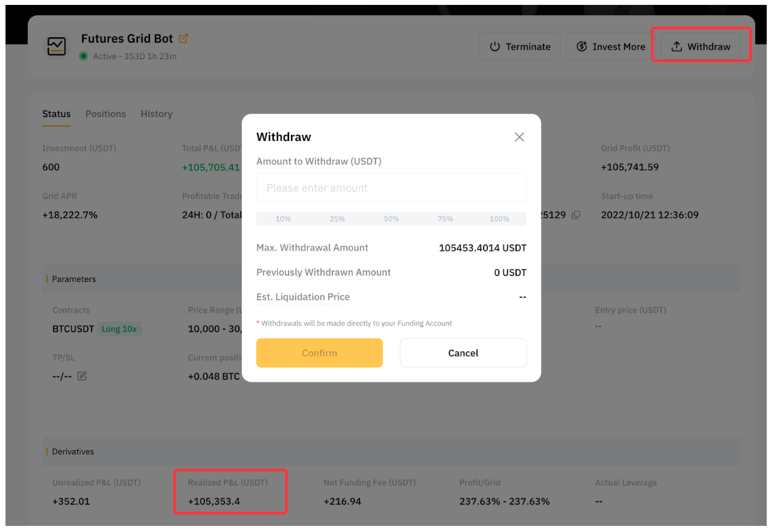Select 100% on the withdrawal slider

[500, 218]
